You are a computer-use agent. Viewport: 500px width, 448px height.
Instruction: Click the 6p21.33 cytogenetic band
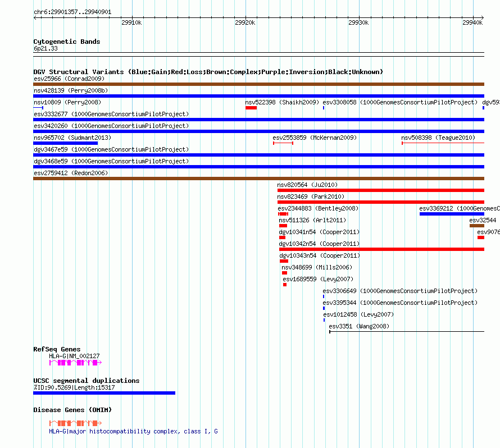tap(258, 54)
